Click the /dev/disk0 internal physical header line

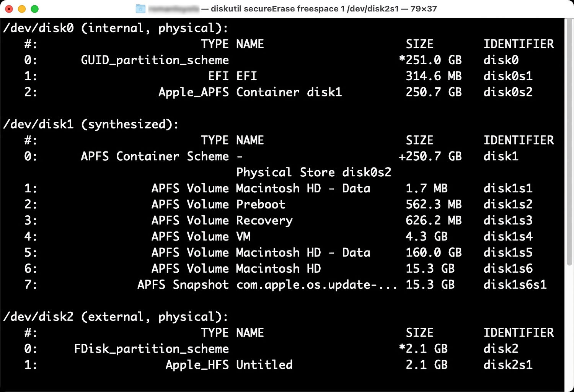coord(115,28)
